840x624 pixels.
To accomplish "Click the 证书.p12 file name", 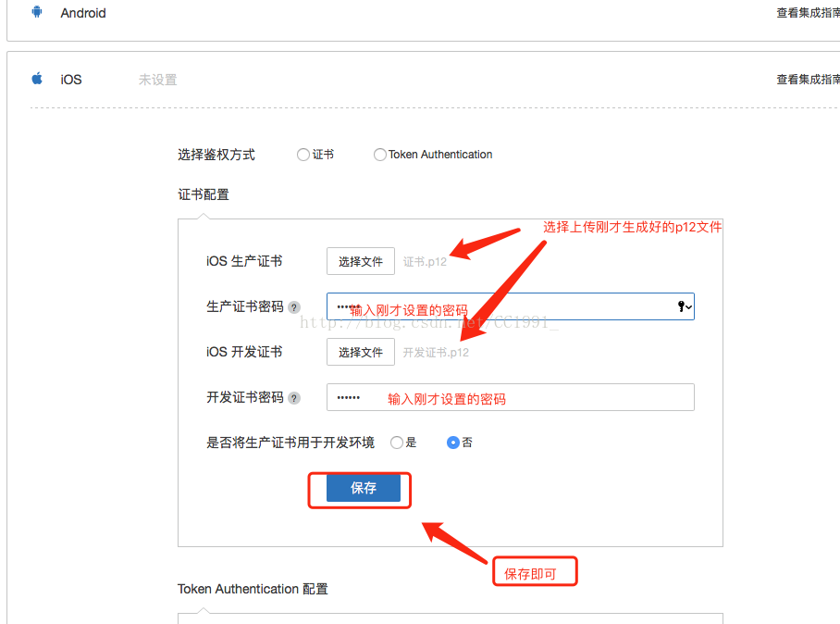I will point(425,262).
